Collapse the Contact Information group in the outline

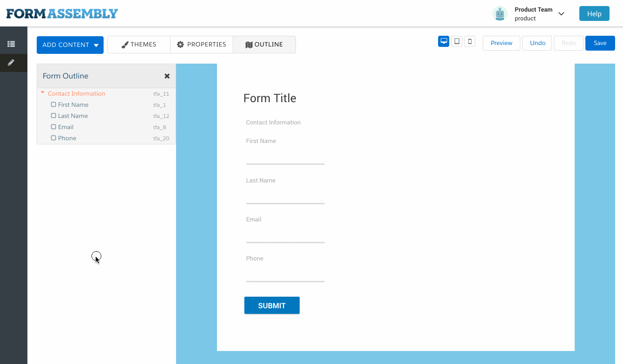coord(43,92)
